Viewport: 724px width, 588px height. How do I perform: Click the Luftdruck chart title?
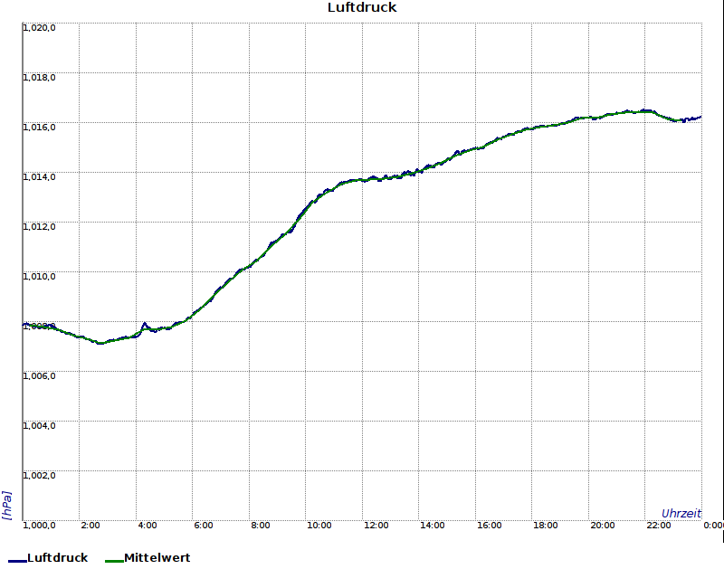(362, 8)
